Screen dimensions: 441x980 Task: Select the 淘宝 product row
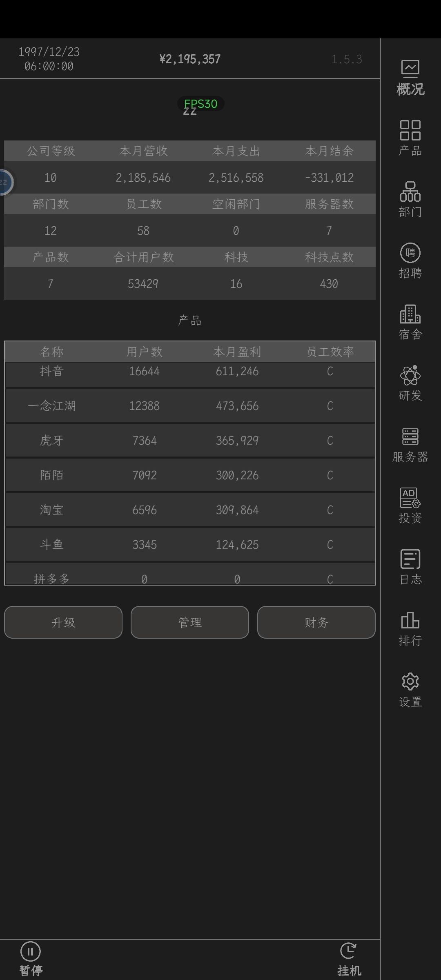190,510
